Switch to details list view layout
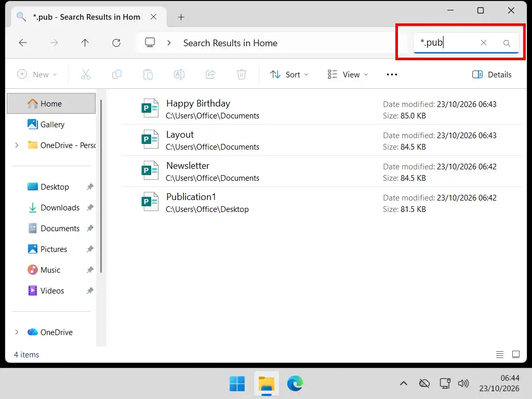This screenshot has height=399, width=532. (x=500, y=354)
